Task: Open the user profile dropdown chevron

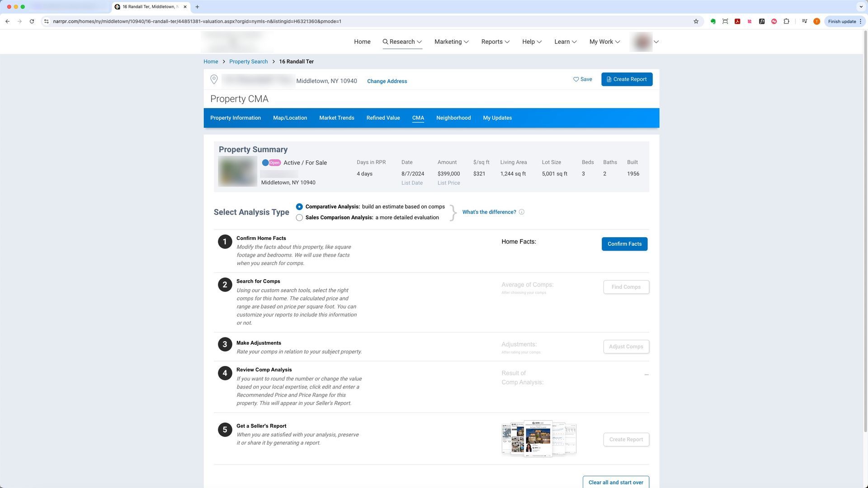Action: coord(656,42)
